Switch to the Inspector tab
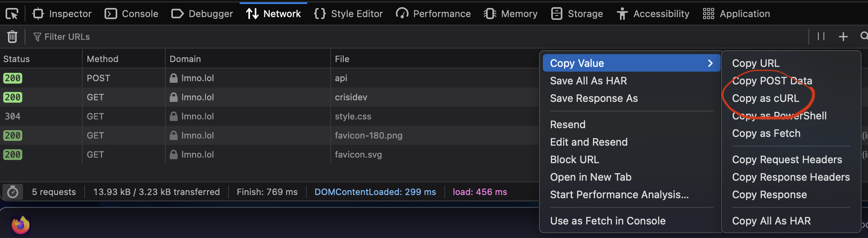Screen dimensions: 868x238 point(62,14)
